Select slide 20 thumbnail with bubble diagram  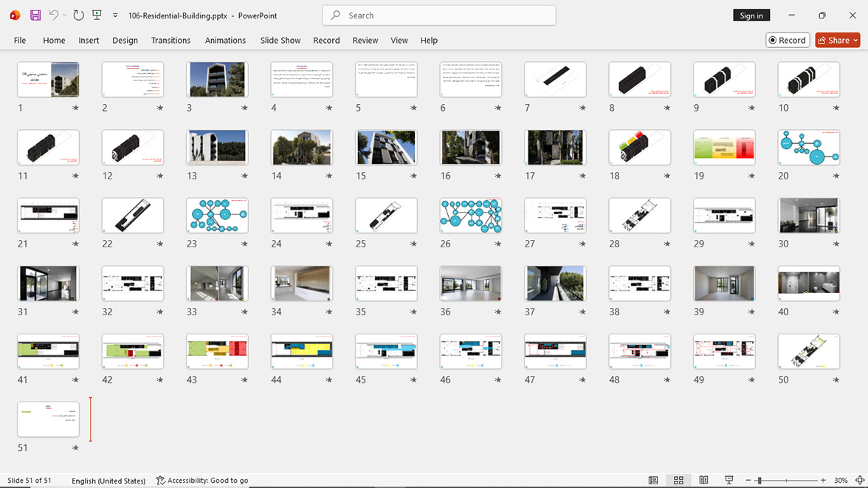808,148
